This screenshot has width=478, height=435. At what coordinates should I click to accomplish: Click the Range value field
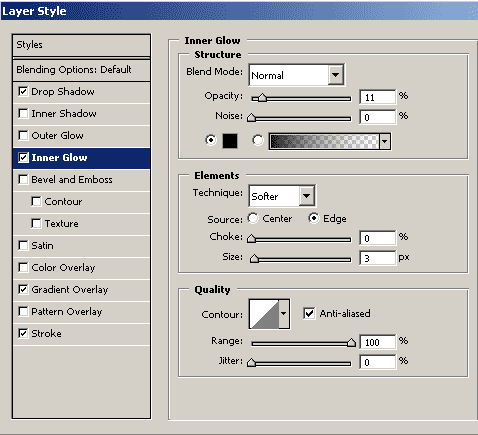(x=378, y=342)
